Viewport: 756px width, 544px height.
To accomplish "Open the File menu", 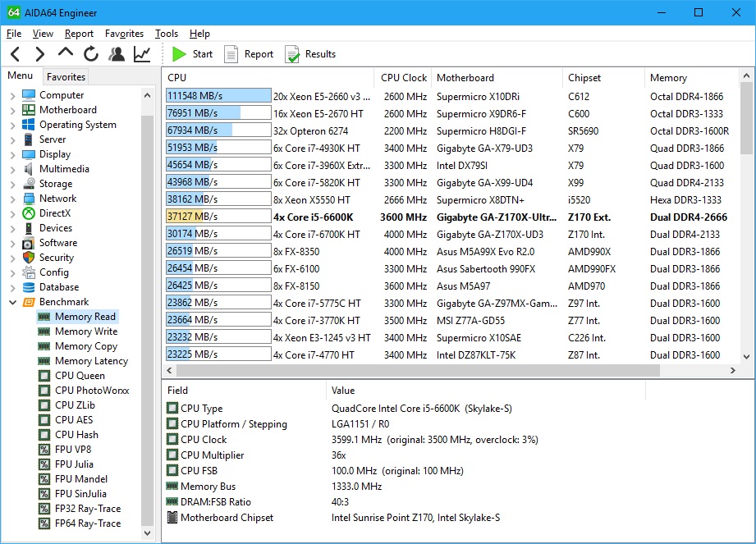I will click(x=14, y=34).
